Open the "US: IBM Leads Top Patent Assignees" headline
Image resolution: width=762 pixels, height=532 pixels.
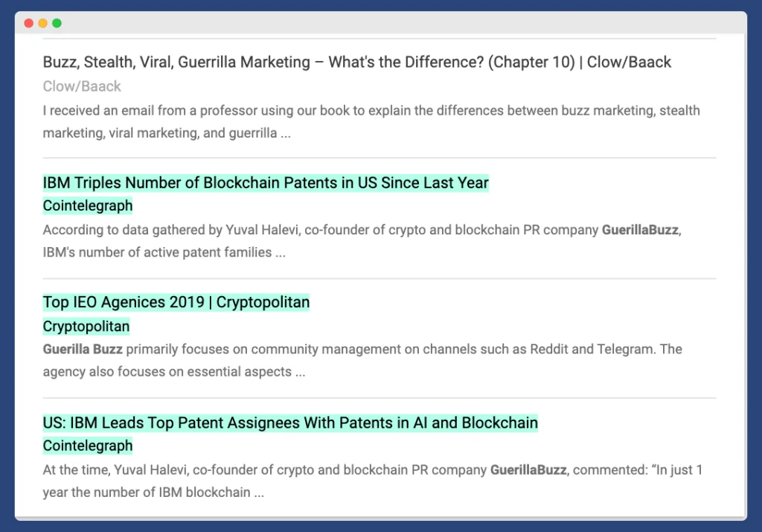click(289, 422)
